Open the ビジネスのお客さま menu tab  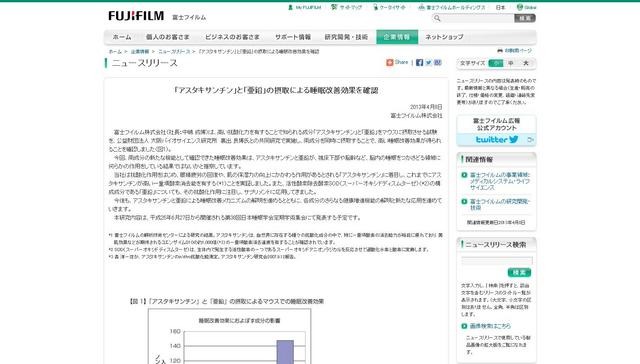[232, 37]
